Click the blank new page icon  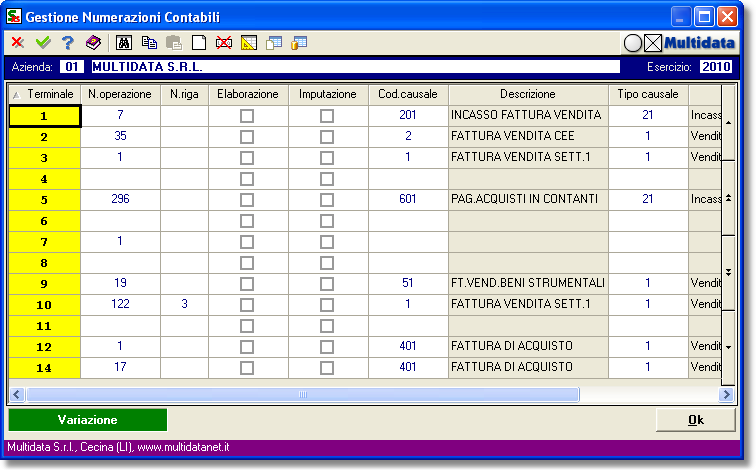pos(199,43)
